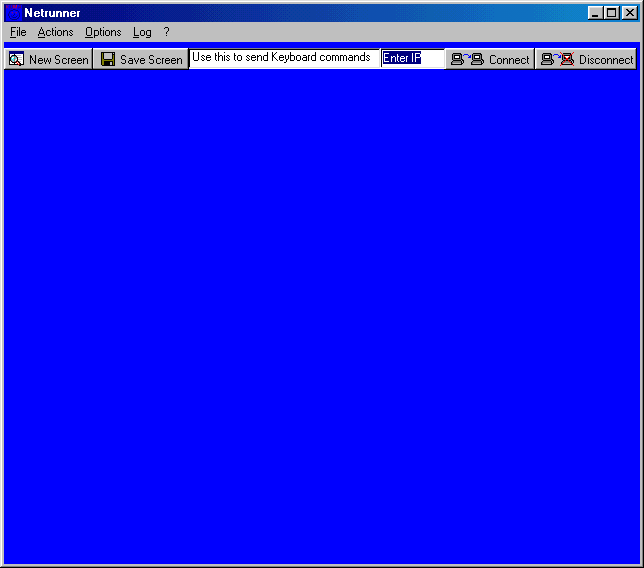Click the New Screen magnifier icon
The height and width of the screenshot is (568, 644).
[16, 59]
